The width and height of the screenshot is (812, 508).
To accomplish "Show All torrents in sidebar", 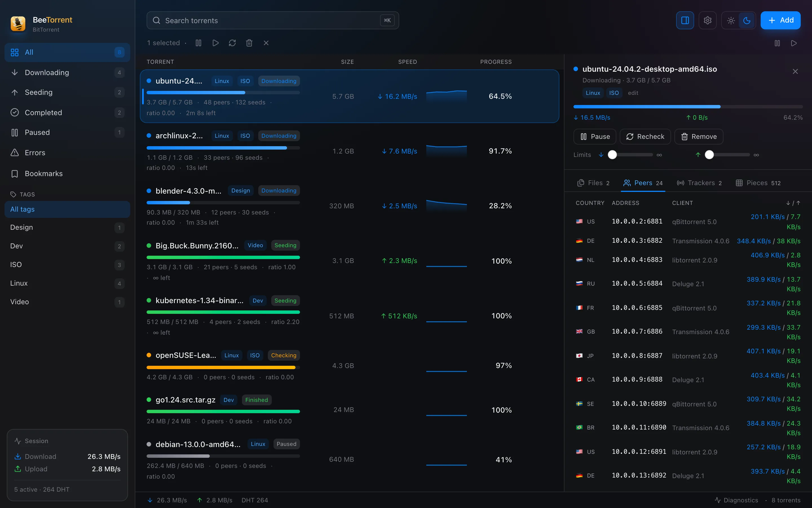I will tap(67, 52).
